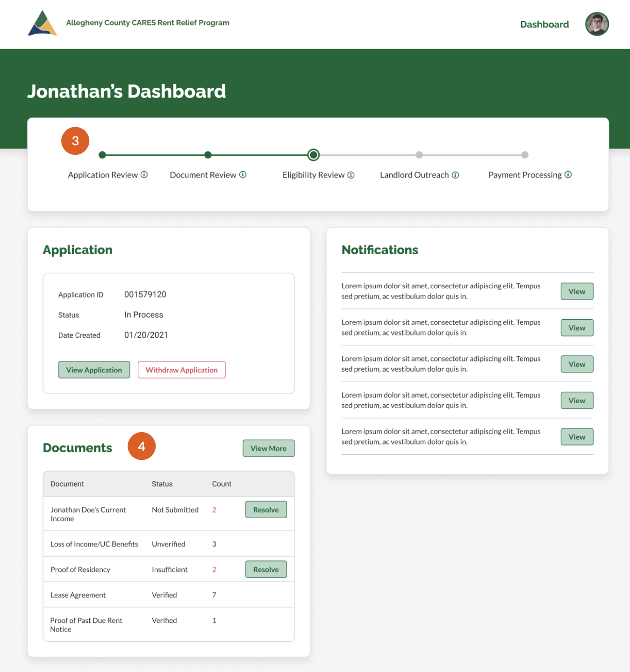Viewport: 630px width, 672px height.
Task: Open View More in Documents
Action: pos(268,448)
